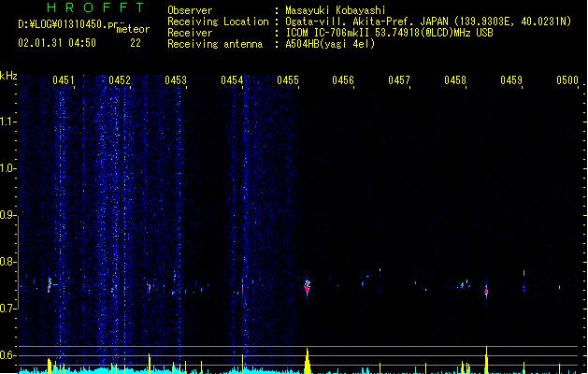
Task: Click the tall yellow power peak after 0455
Action: click(308, 361)
